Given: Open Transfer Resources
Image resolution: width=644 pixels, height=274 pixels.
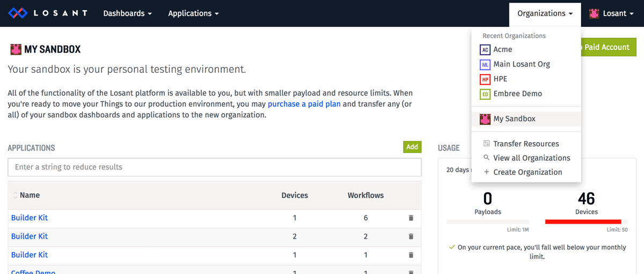Looking at the screenshot, I should (526, 144).
